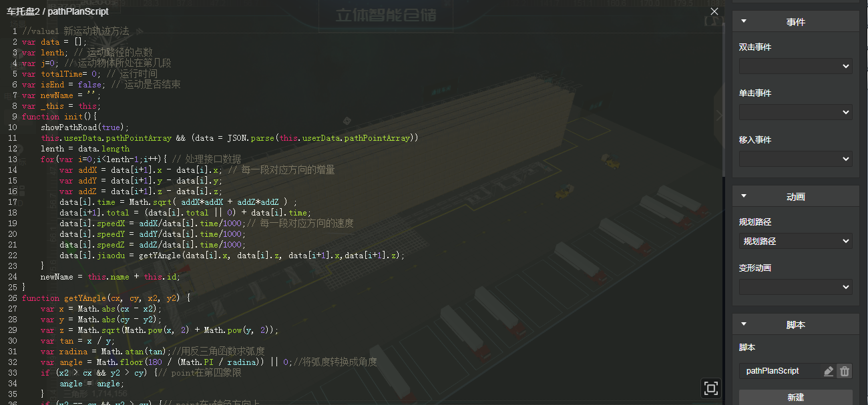Screen dimensions: 868x405
Task: Open the 单击事件 dropdown
Action: pos(795,112)
